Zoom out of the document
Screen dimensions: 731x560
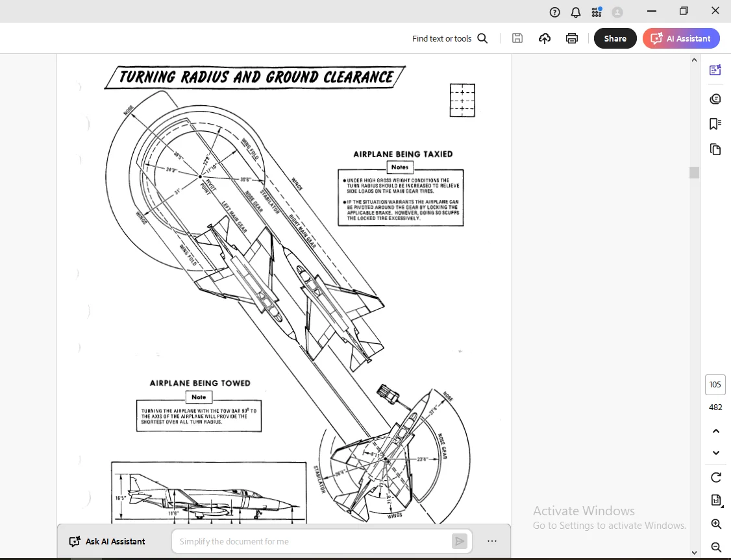716,547
